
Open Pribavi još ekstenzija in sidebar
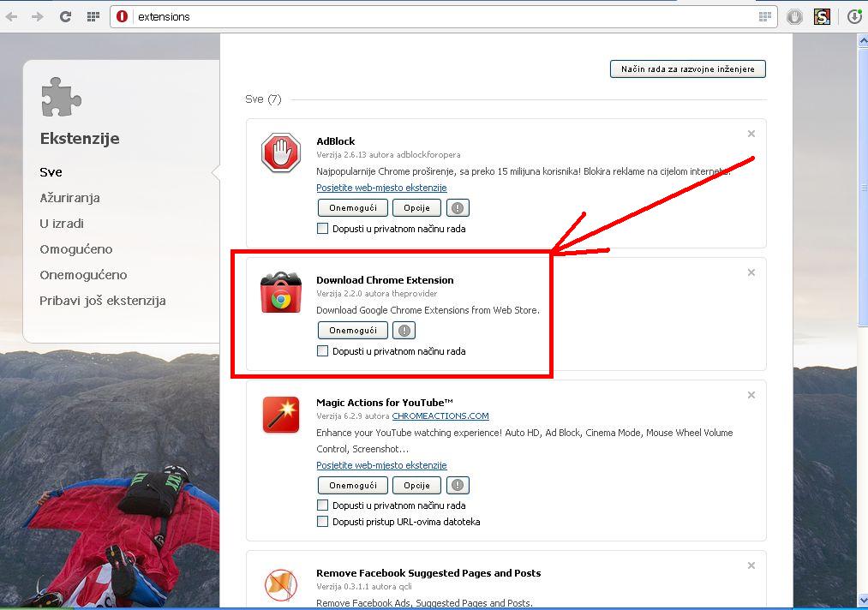coord(103,301)
